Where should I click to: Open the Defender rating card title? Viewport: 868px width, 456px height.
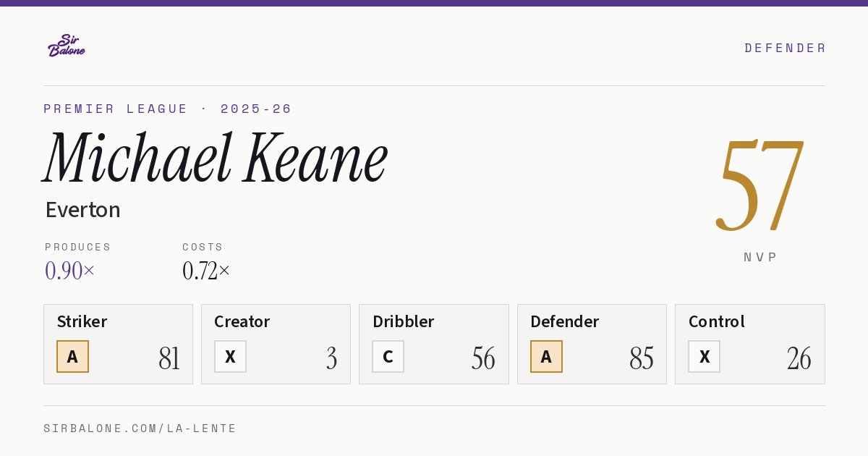tap(564, 321)
